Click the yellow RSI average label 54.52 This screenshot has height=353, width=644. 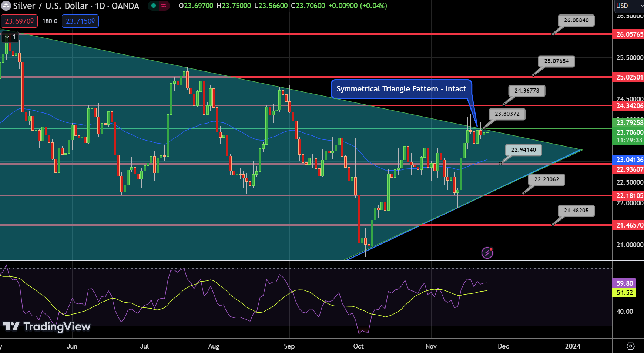(624, 293)
